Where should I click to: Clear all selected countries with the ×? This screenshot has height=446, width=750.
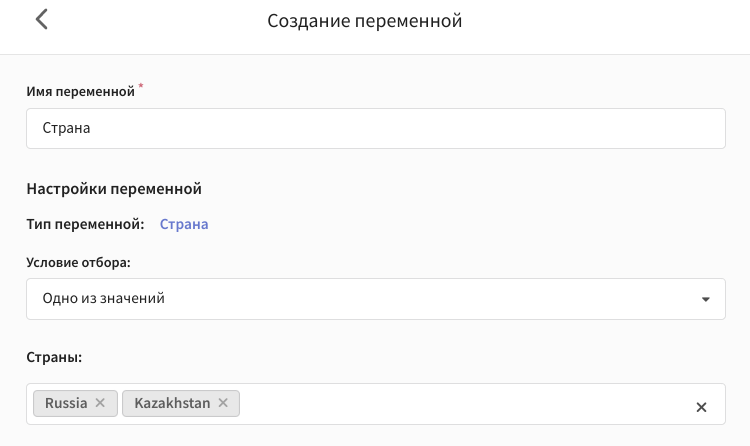701,407
